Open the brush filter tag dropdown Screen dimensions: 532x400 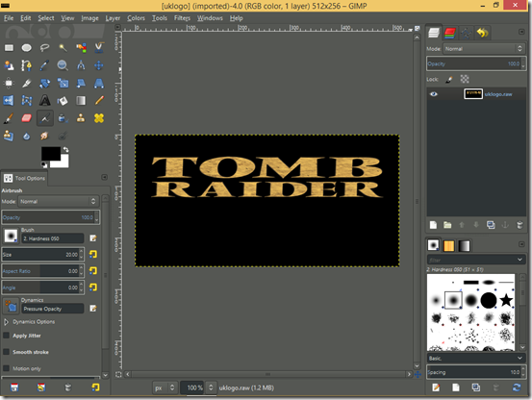pos(519,260)
